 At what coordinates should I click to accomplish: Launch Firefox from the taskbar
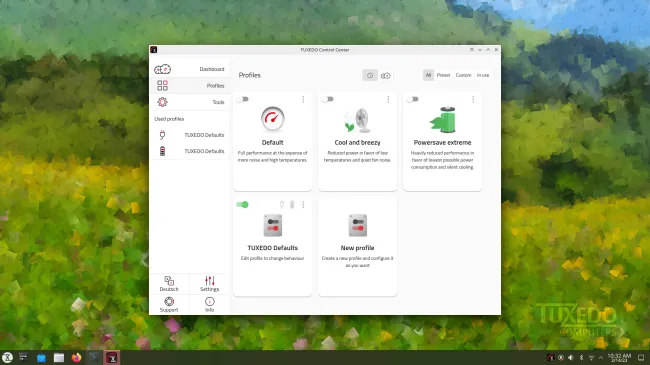[76, 358]
